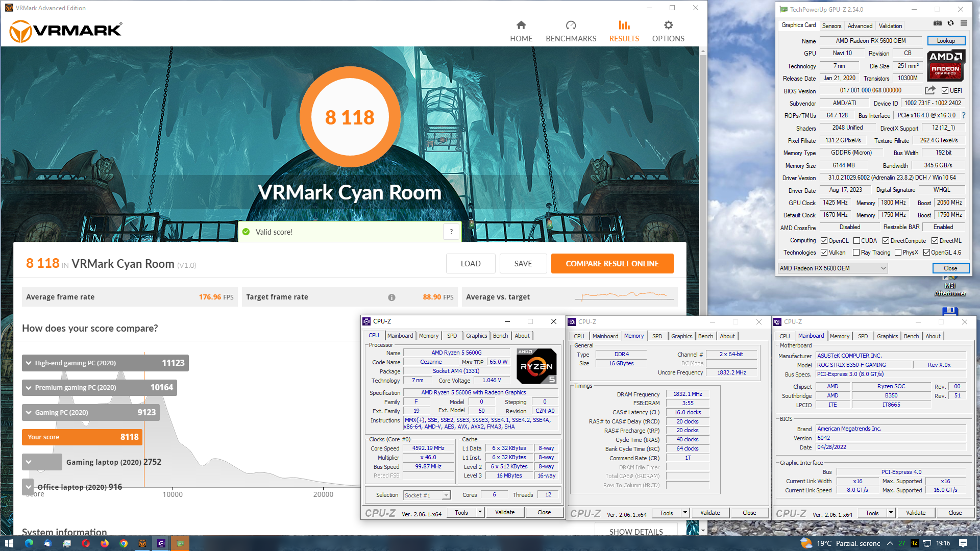Open the notification center icon in the tray
Viewport: 980px width, 551px height.
pyautogui.click(x=963, y=543)
